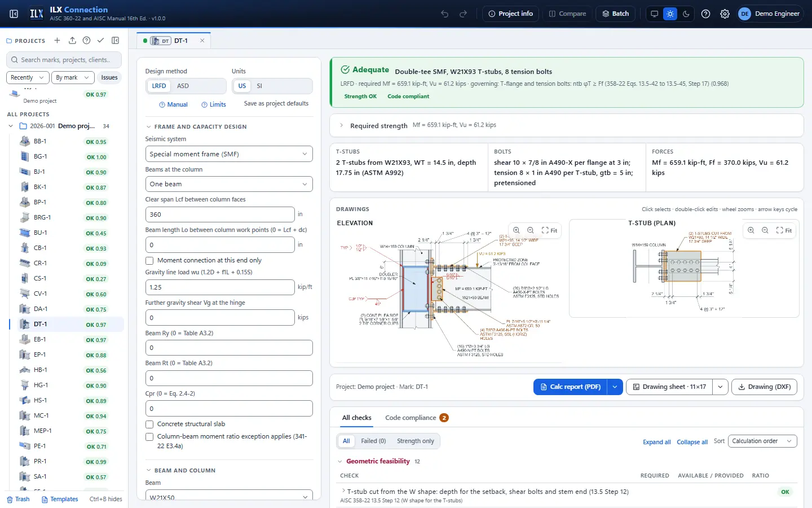Zoom out on the Elevation drawing

point(531,230)
